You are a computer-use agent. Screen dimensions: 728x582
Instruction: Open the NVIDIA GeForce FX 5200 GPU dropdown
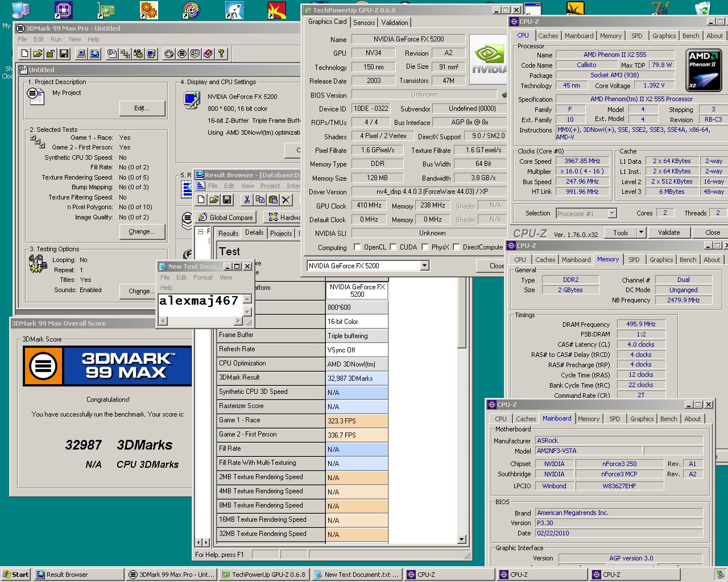(x=424, y=265)
